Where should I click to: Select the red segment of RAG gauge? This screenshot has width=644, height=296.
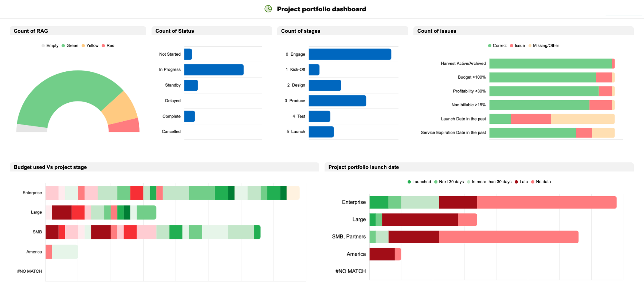[125, 125]
